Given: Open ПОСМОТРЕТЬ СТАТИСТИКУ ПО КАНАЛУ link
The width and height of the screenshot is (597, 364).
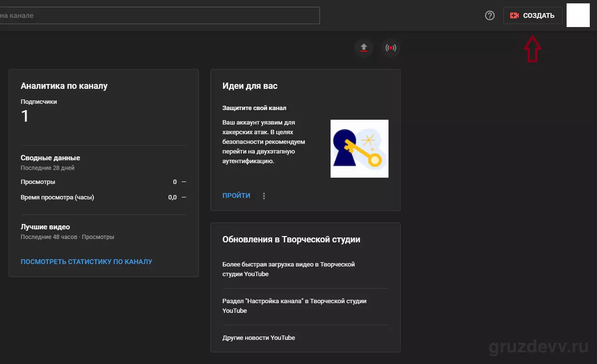Looking at the screenshot, I should (x=86, y=262).
